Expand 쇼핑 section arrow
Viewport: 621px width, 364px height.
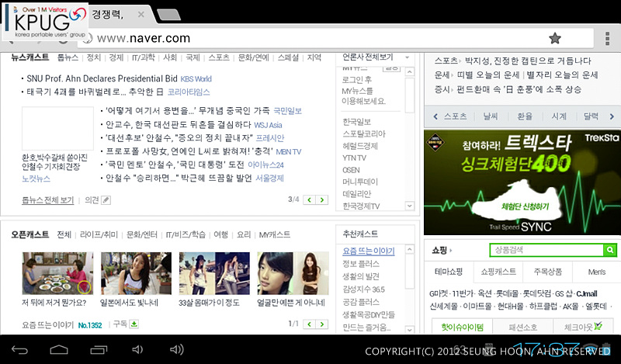pos(451,251)
